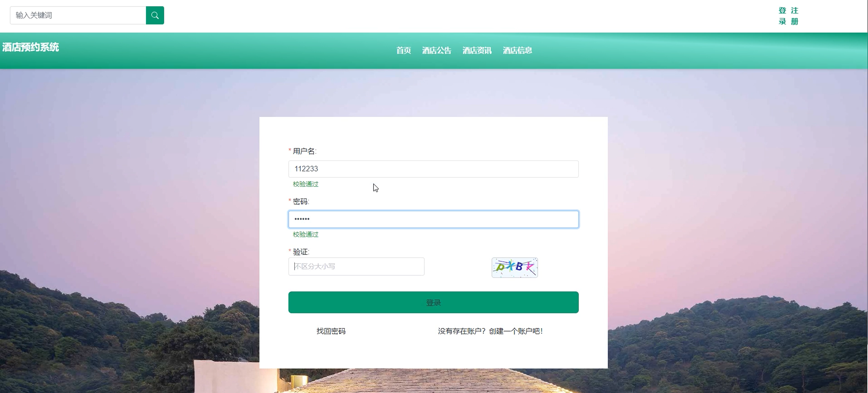Screen dimensions: 868x393
Task: Open the 酒店资讯 menu item
Action: [x=477, y=51]
